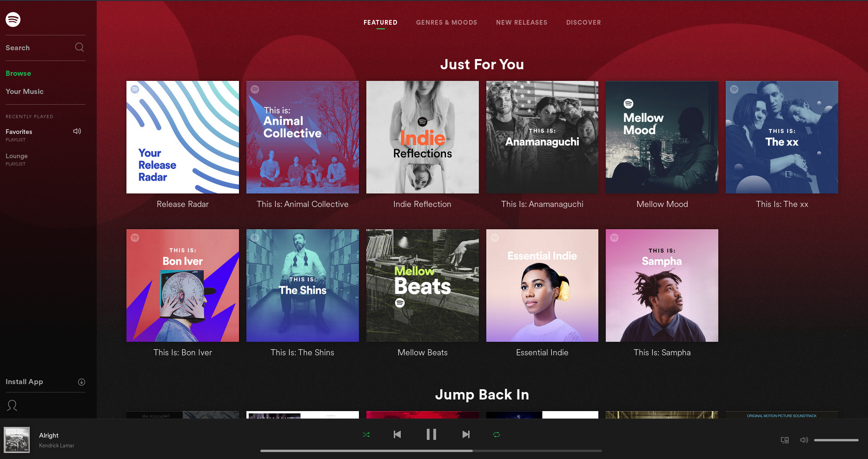Open Your Music in the sidebar
The height and width of the screenshot is (459, 868).
tap(25, 92)
